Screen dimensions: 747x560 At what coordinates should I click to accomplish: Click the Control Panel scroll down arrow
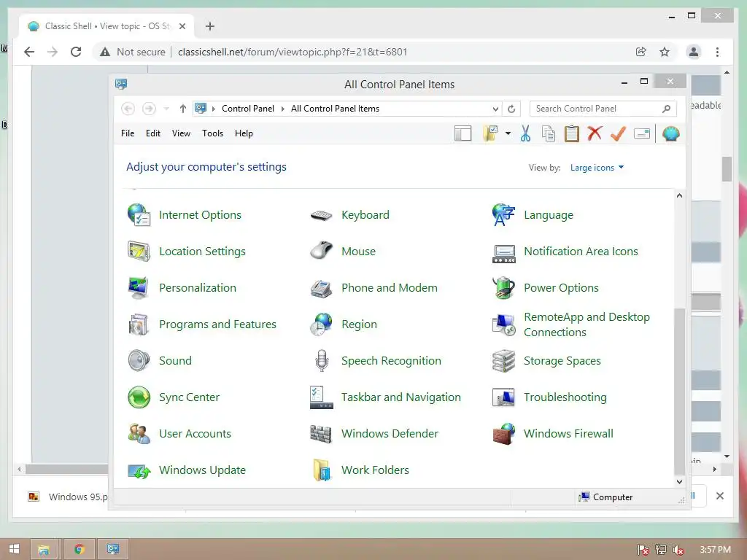(x=679, y=481)
